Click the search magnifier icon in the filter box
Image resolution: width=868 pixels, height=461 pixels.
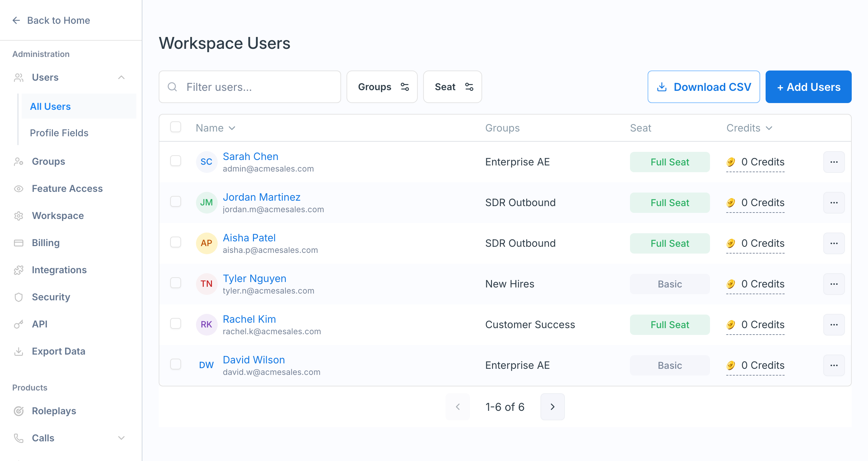(x=172, y=87)
